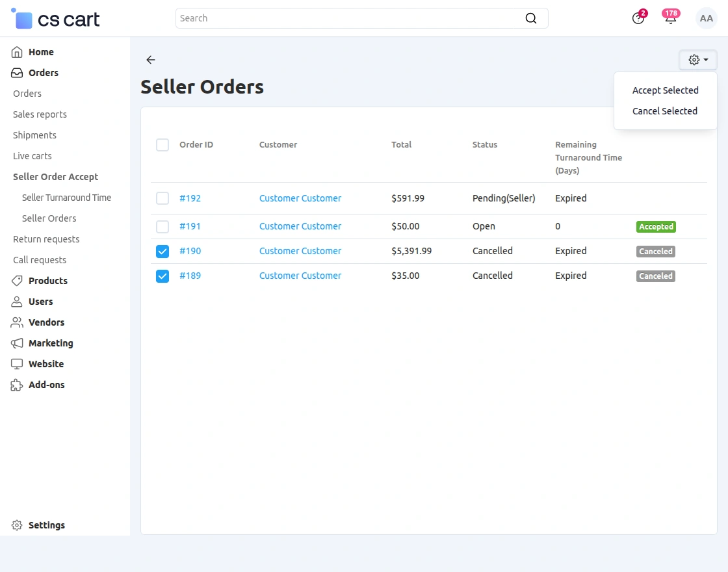Select the checkbox for order #192
Image resolution: width=728 pixels, height=572 pixels.
click(162, 198)
